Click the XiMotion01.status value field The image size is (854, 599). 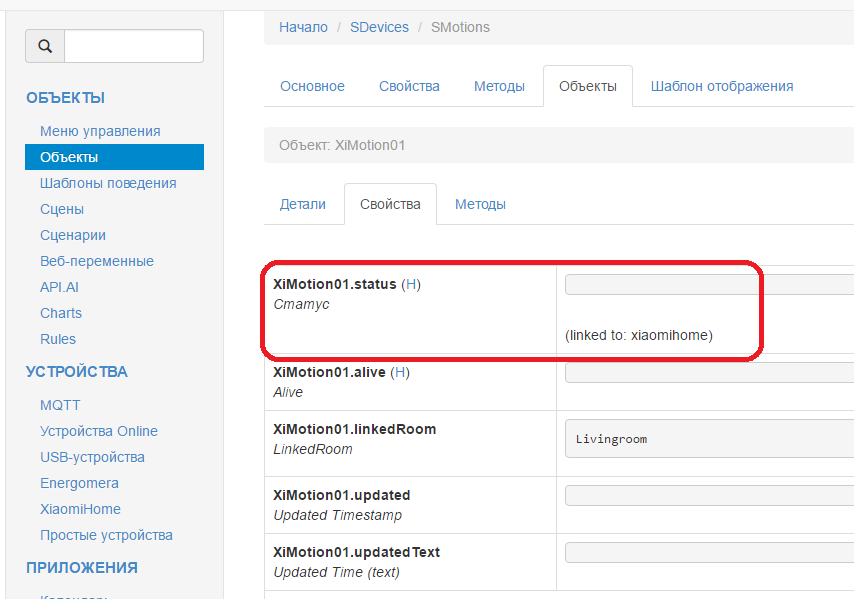709,285
